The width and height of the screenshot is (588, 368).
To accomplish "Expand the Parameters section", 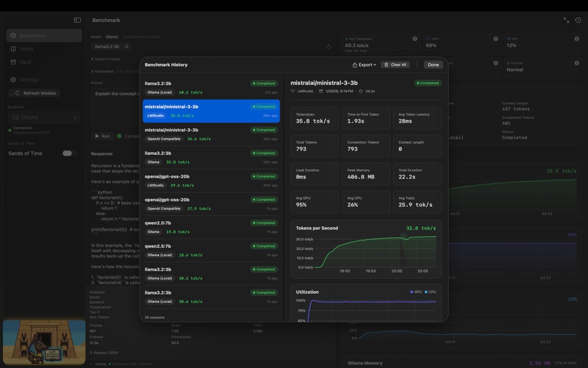I will tap(102, 71).
